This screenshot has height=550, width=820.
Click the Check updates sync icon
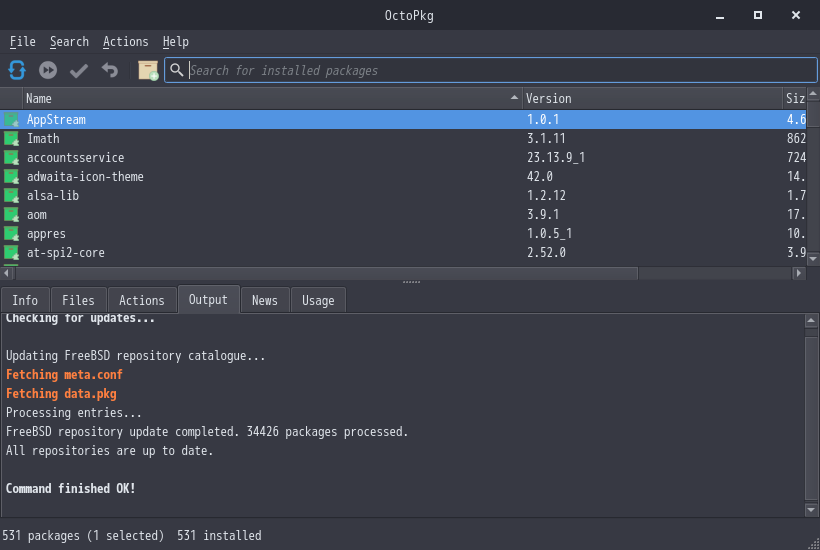[17, 70]
